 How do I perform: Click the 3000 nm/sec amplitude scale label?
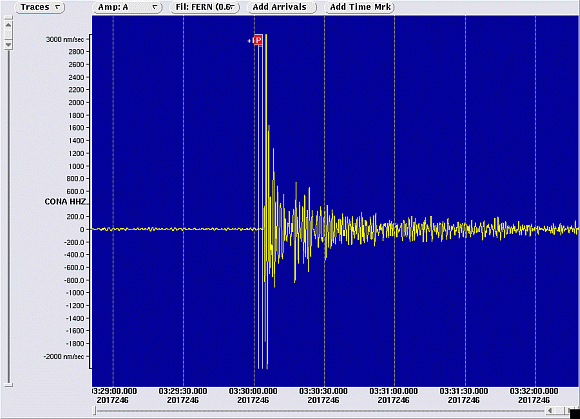[x=65, y=39]
